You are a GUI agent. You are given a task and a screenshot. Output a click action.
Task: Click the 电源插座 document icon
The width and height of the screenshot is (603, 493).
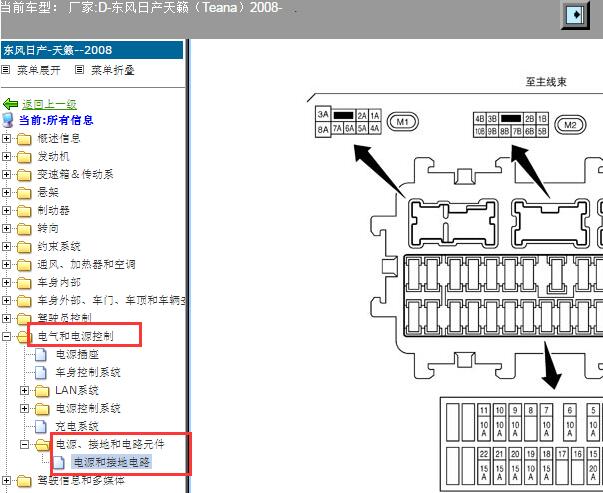tap(41, 355)
